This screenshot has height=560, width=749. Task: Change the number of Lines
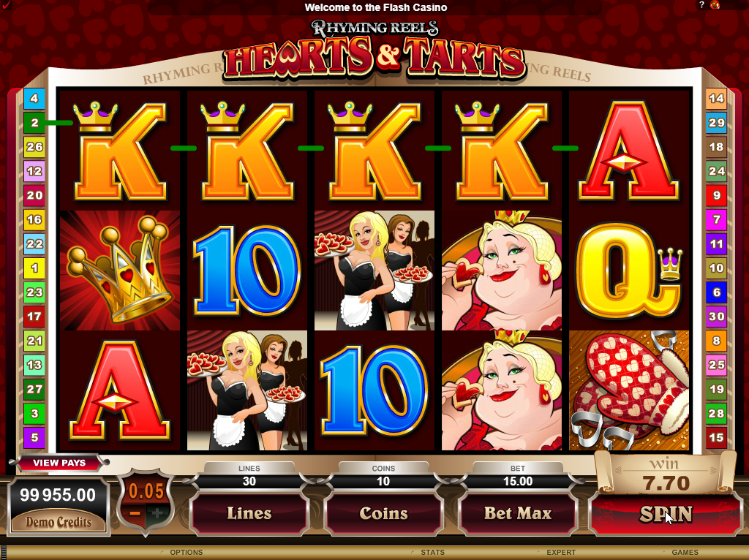pyautogui.click(x=249, y=514)
